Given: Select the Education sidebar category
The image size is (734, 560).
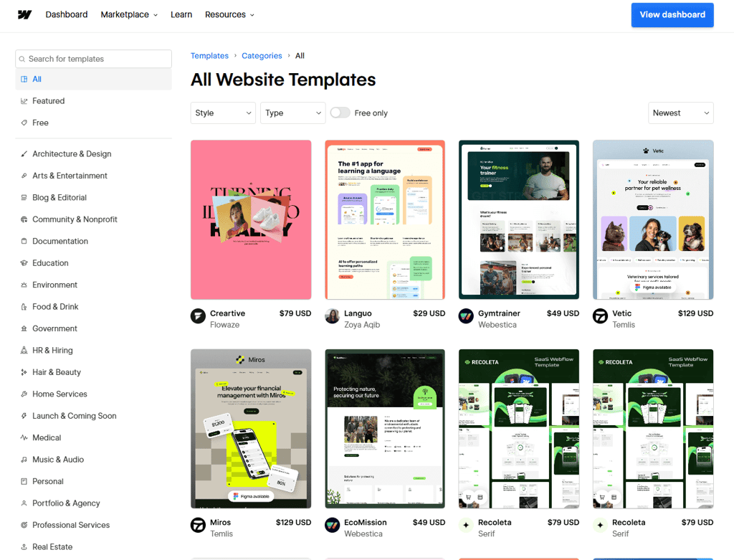Looking at the screenshot, I should click(94, 263).
